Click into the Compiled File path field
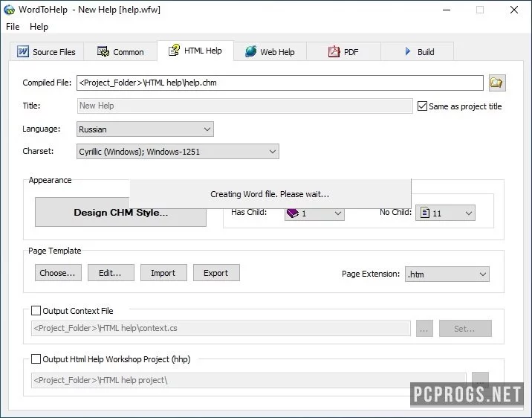Viewport: 532px width, 418px height. [280, 83]
